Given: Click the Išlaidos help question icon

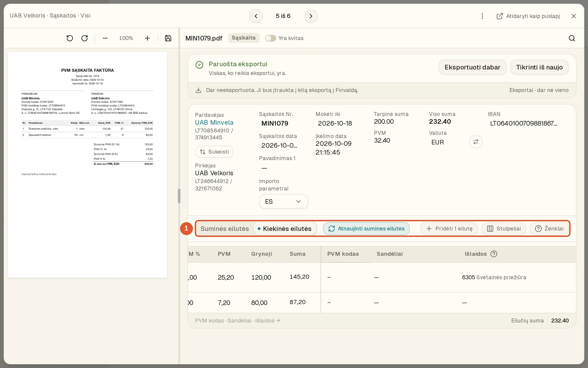Looking at the screenshot, I should click(494, 254).
